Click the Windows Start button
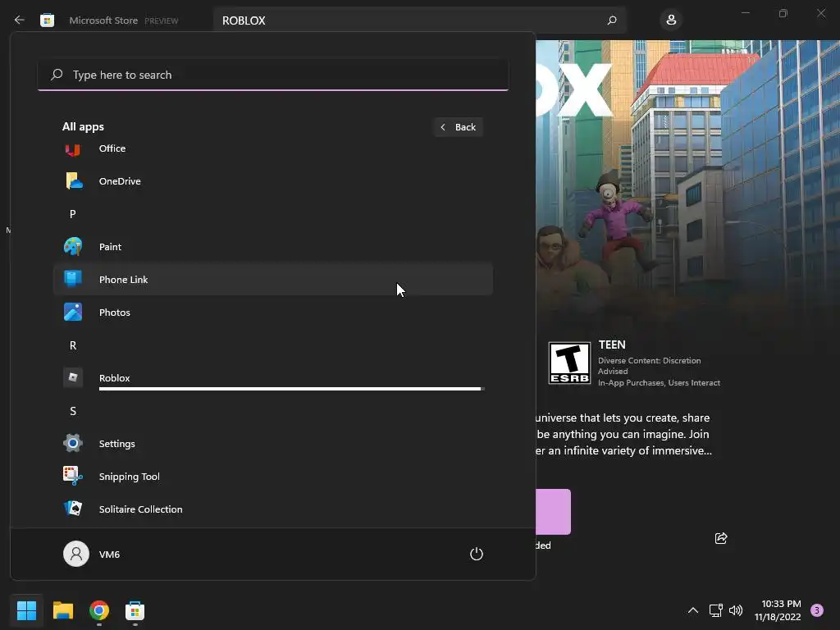840x630 pixels. pos(26,610)
